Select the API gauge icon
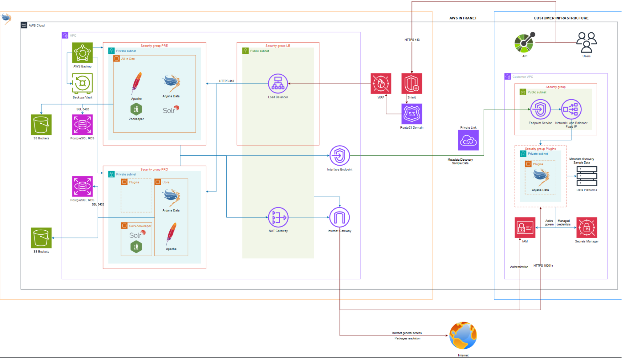This screenshot has height=364, width=622. [x=525, y=43]
